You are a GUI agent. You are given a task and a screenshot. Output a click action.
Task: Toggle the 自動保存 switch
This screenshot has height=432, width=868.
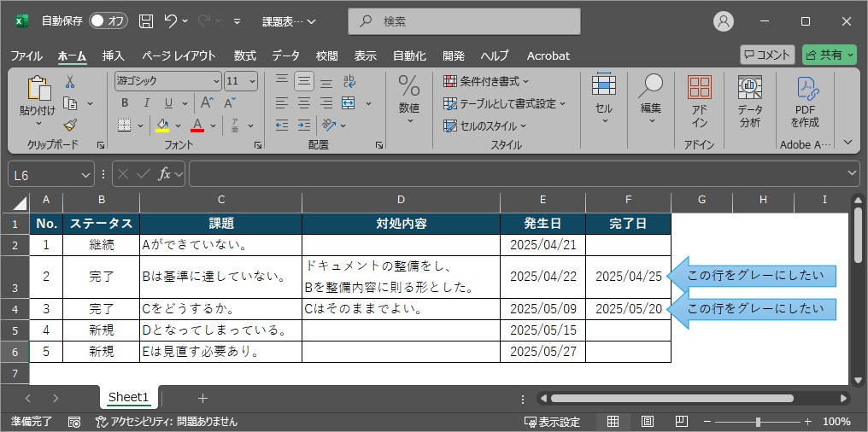(108, 20)
